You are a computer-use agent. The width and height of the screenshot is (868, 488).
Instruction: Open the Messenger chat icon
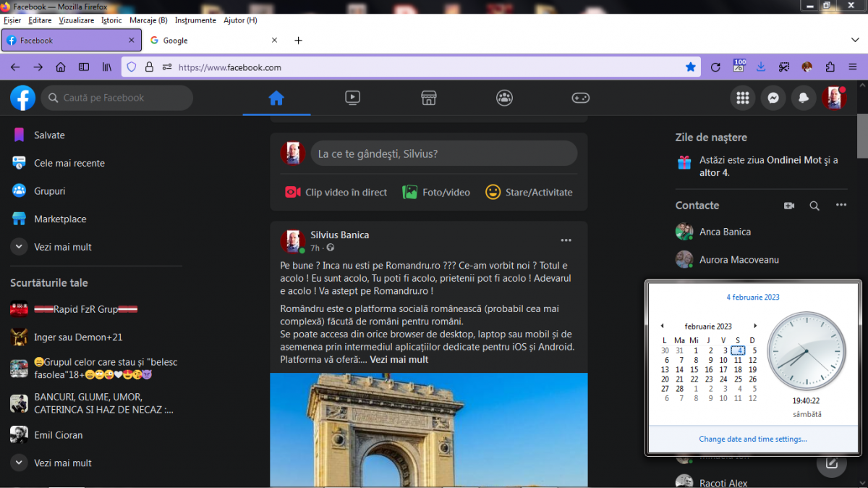tap(773, 98)
